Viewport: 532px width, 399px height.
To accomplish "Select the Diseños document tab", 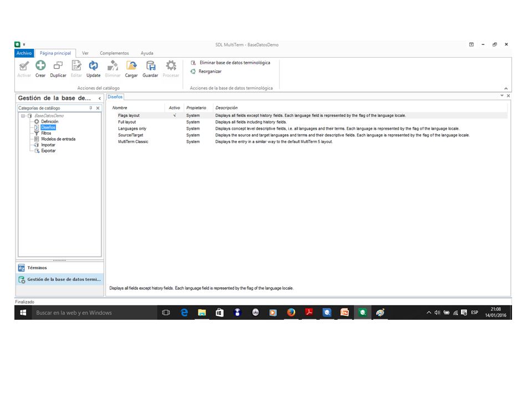I will [115, 97].
